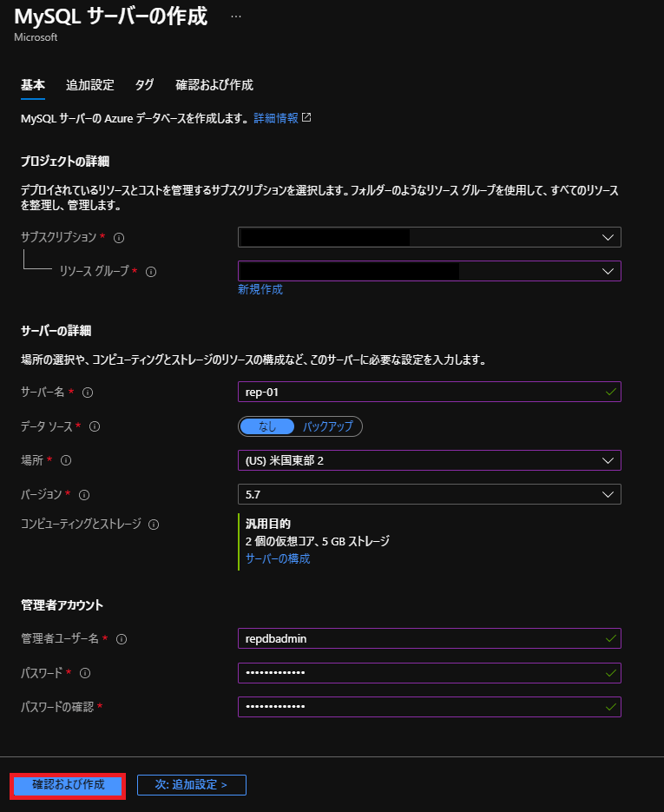Click the プロジェクトの詳細 heading
Image resolution: width=664 pixels, height=812 pixels.
pyautogui.click(x=65, y=162)
